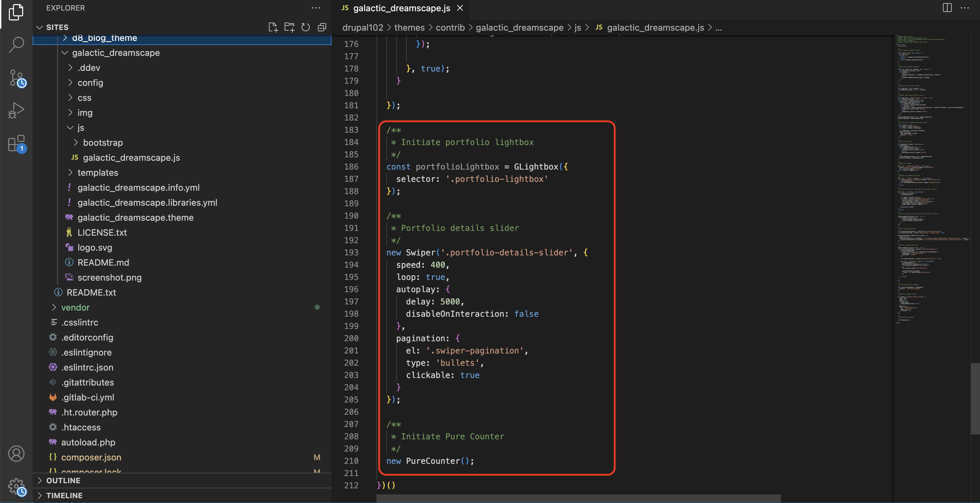This screenshot has height=503, width=980.
Task: Click the horizontal scrollbar under the code
Action: (578, 499)
